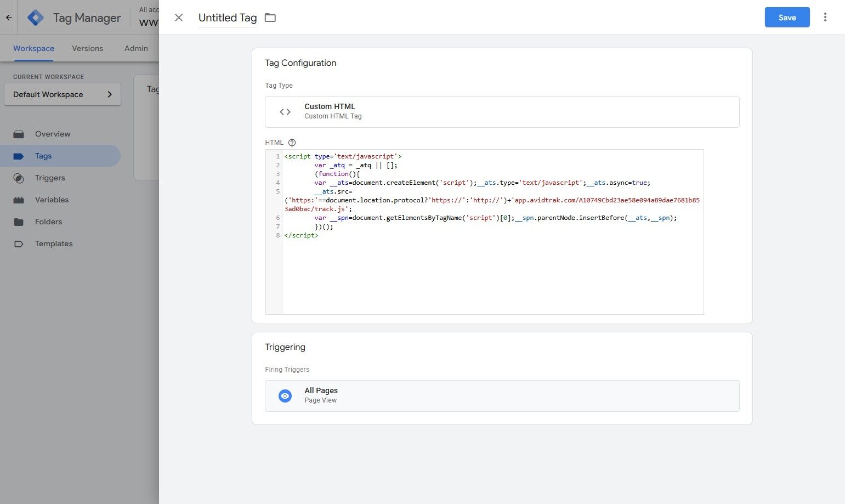Open Folders from the sidebar
845x504 pixels.
coord(48,222)
